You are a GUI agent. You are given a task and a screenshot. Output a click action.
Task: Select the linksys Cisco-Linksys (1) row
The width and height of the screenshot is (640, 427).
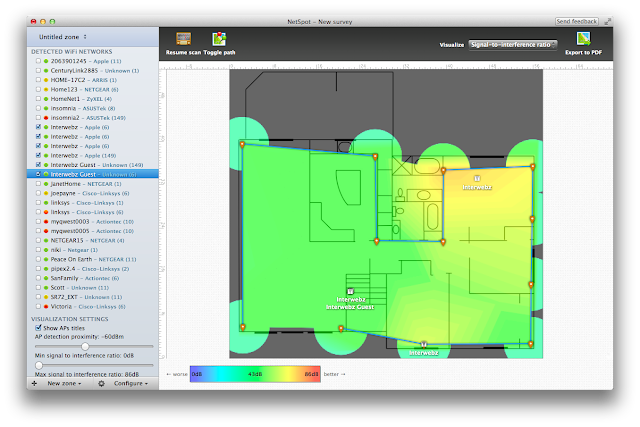[x=93, y=202]
